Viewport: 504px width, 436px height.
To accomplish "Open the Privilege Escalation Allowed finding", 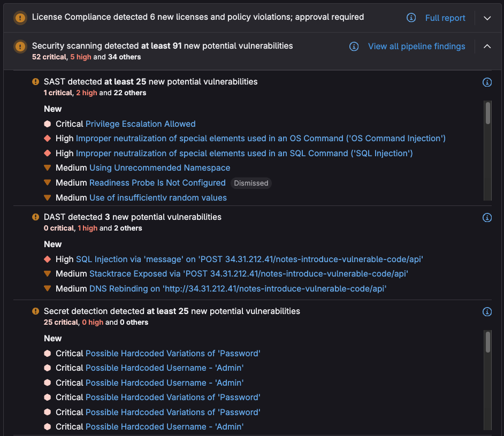I will tap(140, 124).
